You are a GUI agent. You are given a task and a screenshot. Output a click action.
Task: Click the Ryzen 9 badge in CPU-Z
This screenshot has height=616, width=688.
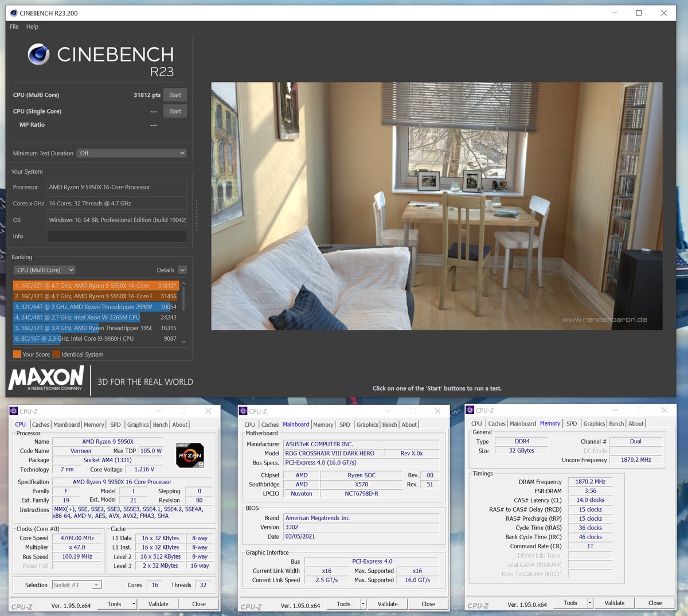pyautogui.click(x=190, y=455)
